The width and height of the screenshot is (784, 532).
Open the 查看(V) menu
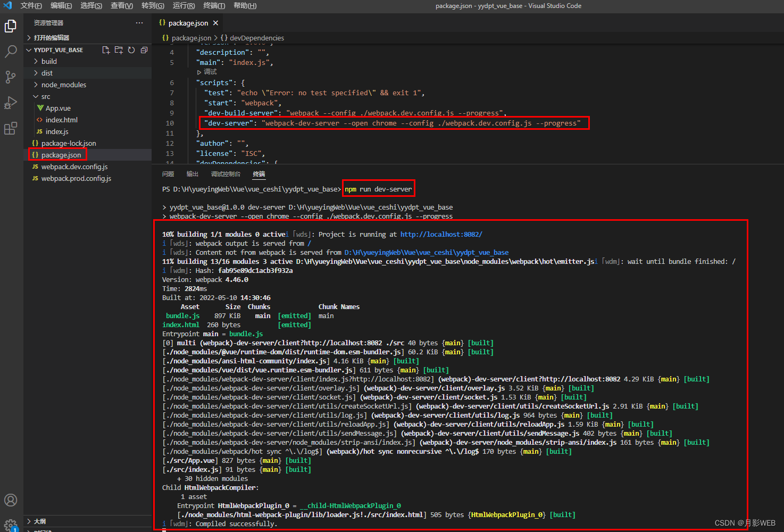pyautogui.click(x=122, y=5)
